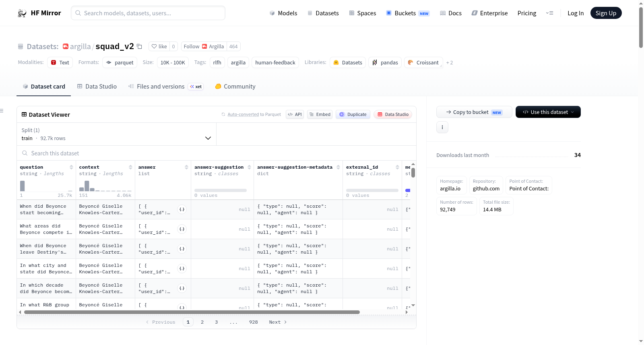Click the Dataset Viewer table icon
644x345 pixels.
pyautogui.click(x=24, y=115)
